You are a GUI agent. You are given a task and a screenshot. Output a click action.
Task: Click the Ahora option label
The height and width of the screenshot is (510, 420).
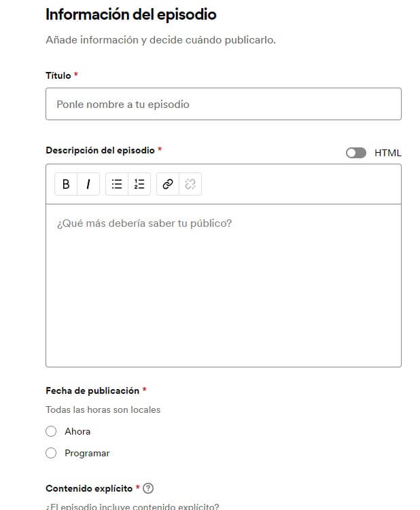77,431
